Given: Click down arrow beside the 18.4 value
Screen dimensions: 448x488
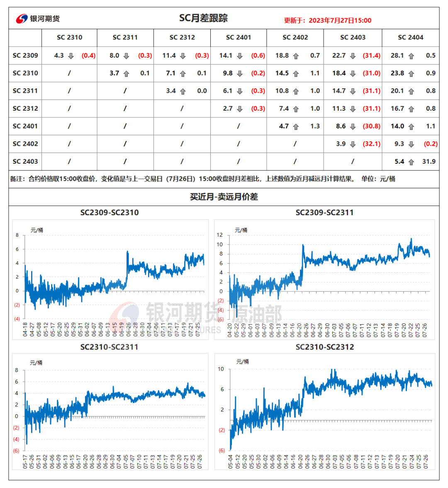Looking at the screenshot, I should coord(353,74).
